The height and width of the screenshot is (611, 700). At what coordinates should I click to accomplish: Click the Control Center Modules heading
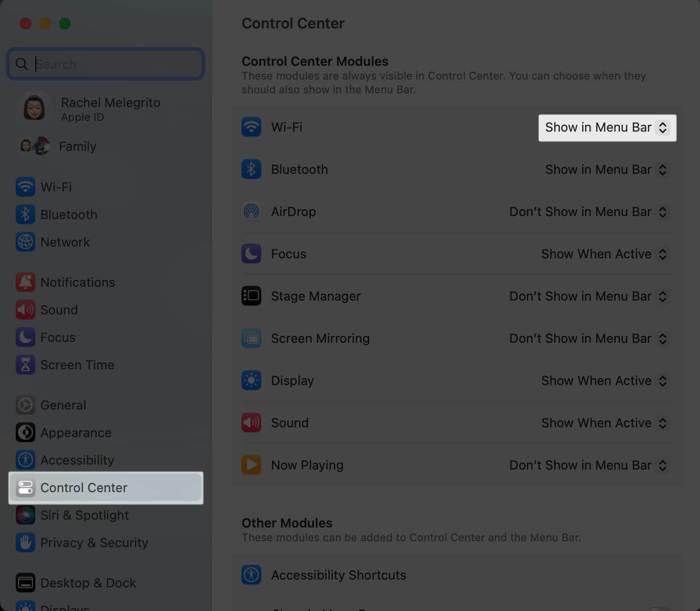click(x=315, y=61)
